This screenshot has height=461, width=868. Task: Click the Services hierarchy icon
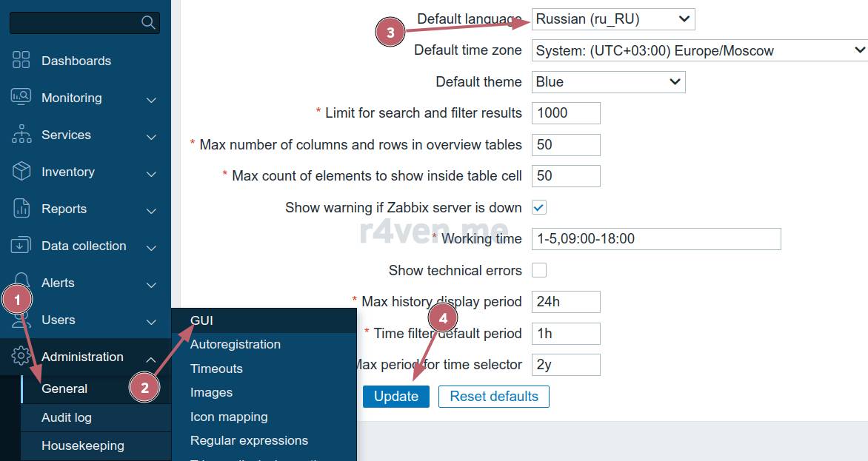point(21,135)
